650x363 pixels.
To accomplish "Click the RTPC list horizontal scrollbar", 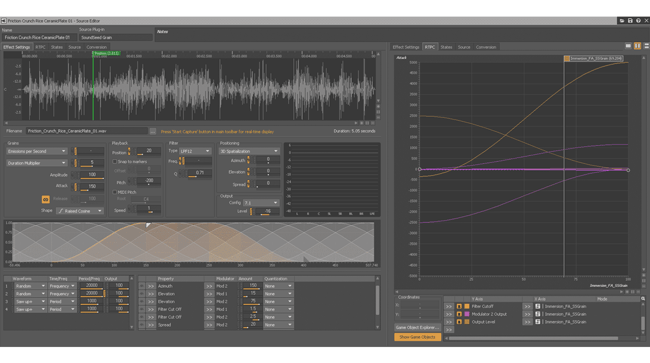I will click(x=533, y=338).
